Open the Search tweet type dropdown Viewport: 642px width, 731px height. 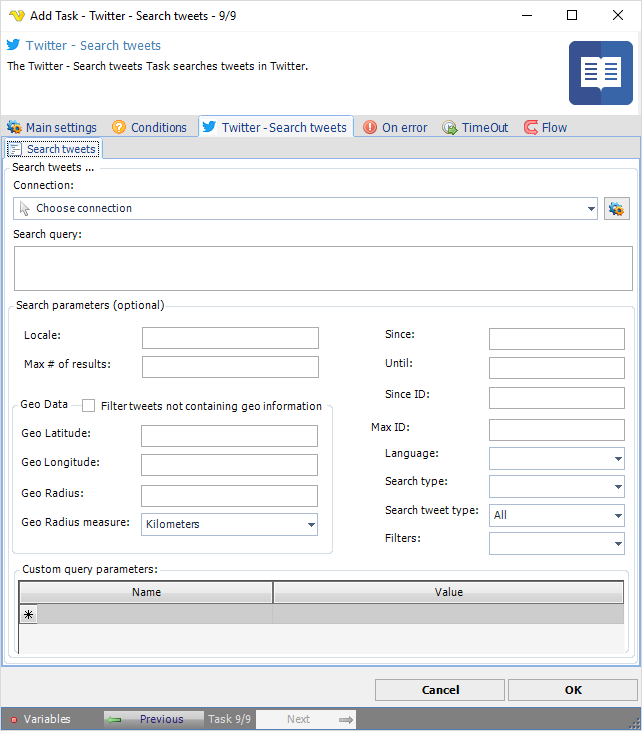(x=618, y=515)
